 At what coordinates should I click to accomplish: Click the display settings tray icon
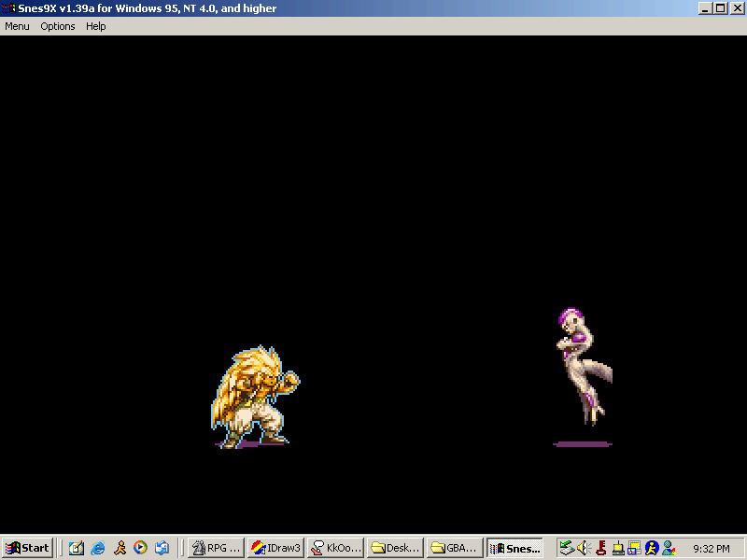pyautogui.click(x=634, y=548)
